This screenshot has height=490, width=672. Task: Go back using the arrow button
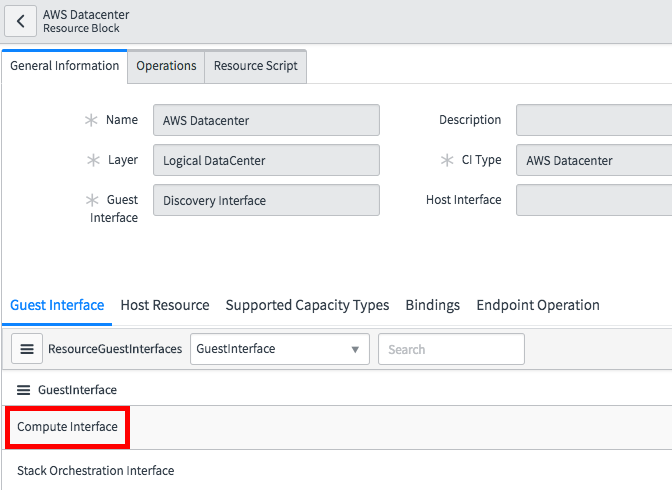click(20, 21)
